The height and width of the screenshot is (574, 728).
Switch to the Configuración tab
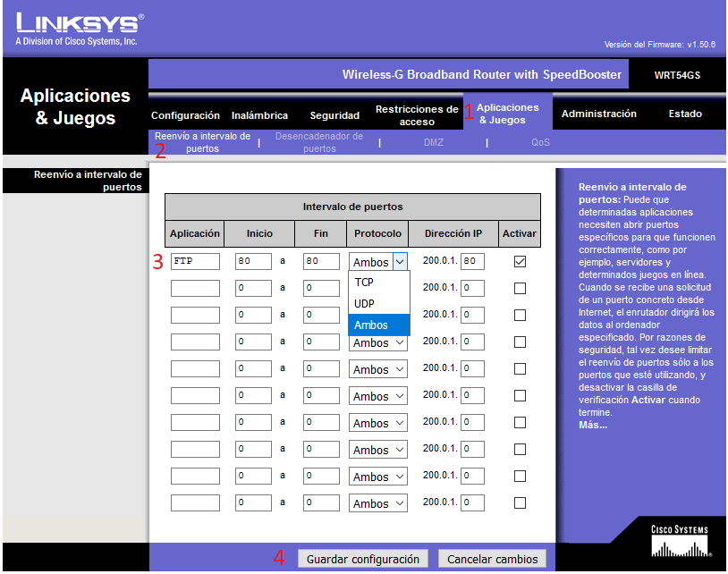185,115
